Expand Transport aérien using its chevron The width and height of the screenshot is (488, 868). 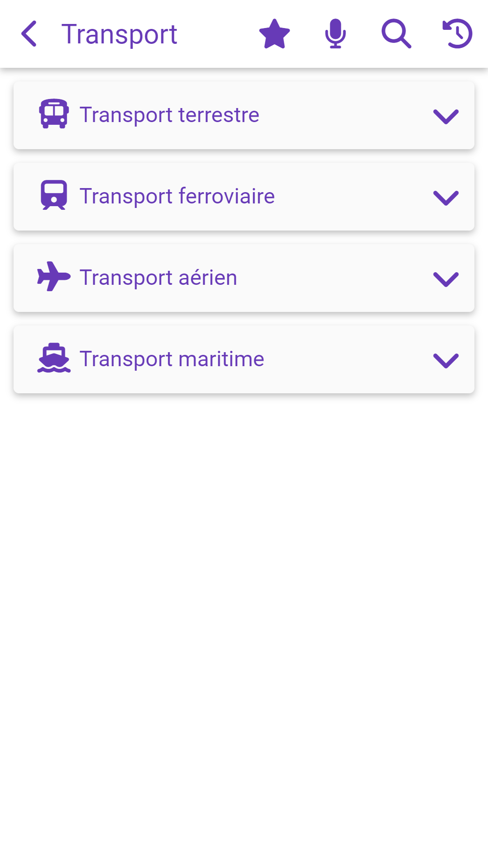click(446, 279)
